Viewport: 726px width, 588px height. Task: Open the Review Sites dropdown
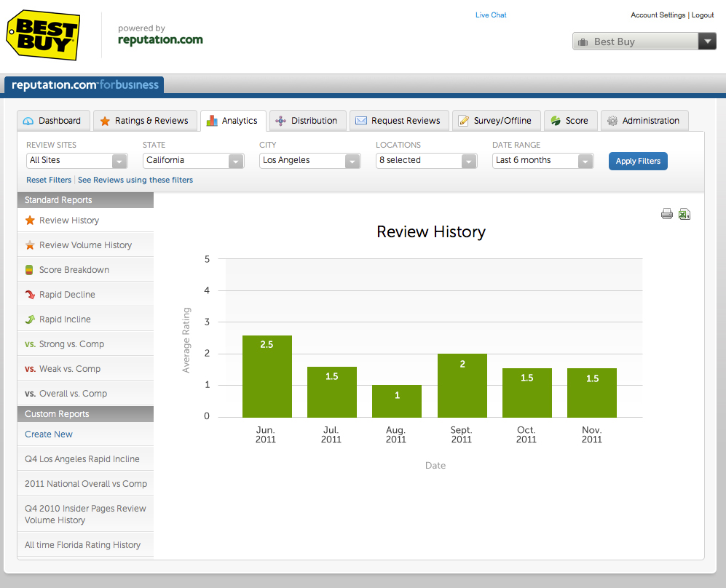click(x=77, y=161)
